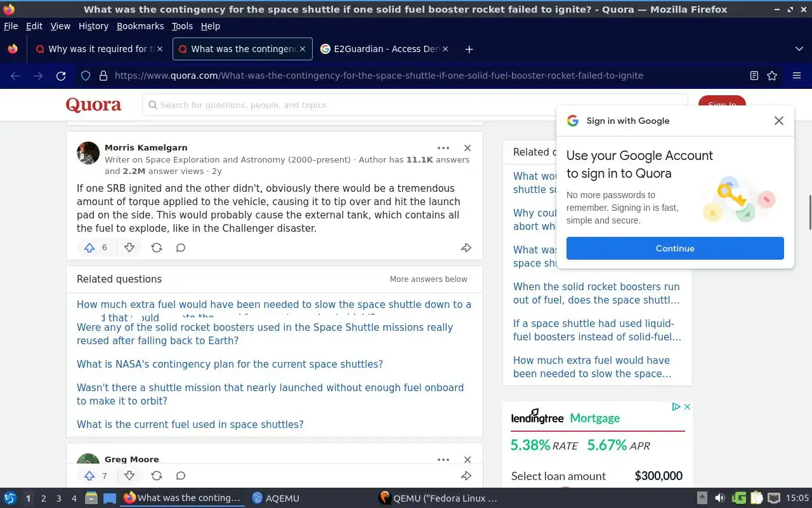
Task: Open the Edit menu
Action: click(x=34, y=26)
